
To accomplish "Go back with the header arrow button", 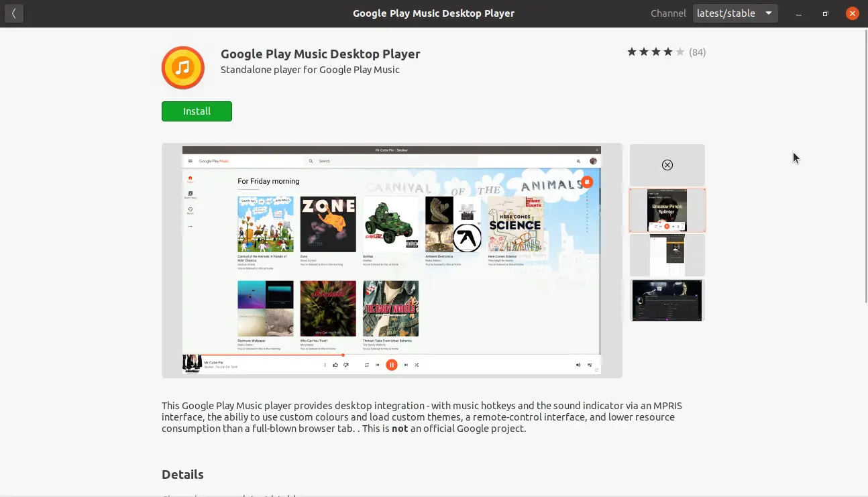I will tap(13, 13).
